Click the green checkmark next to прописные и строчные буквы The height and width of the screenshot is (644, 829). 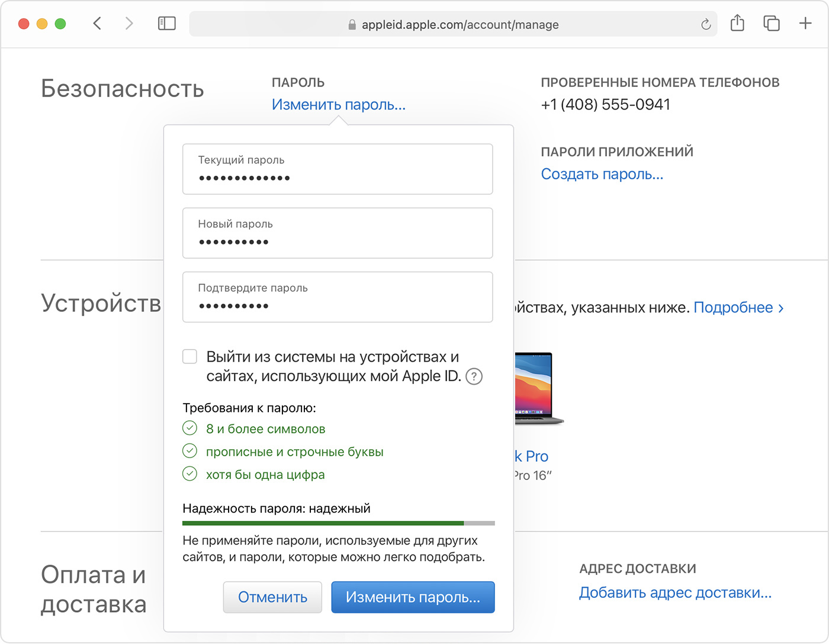pyautogui.click(x=189, y=451)
